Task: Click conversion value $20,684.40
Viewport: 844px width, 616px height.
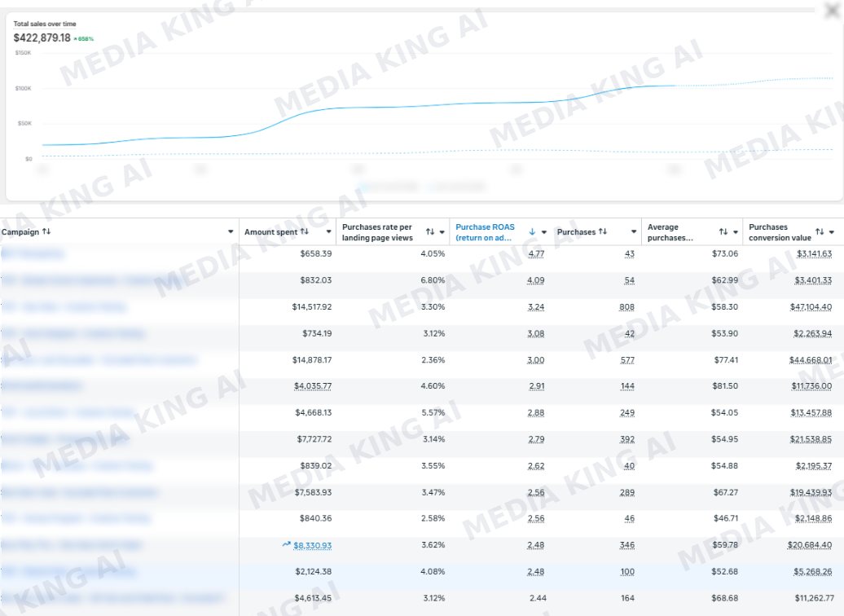Action: [x=810, y=545]
